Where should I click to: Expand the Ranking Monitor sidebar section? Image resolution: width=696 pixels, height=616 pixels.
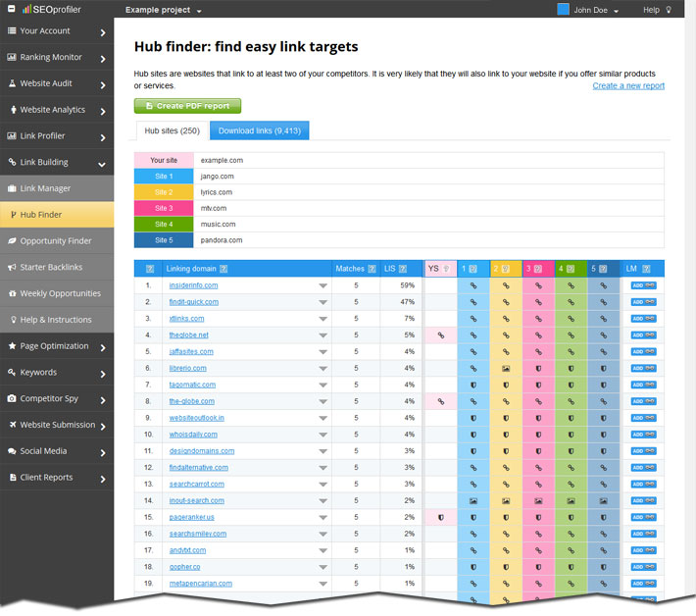[x=57, y=57]
